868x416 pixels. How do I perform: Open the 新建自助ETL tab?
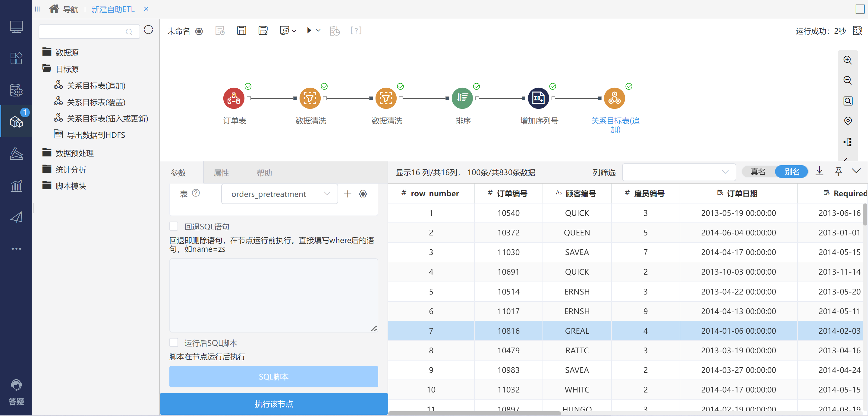113,9
